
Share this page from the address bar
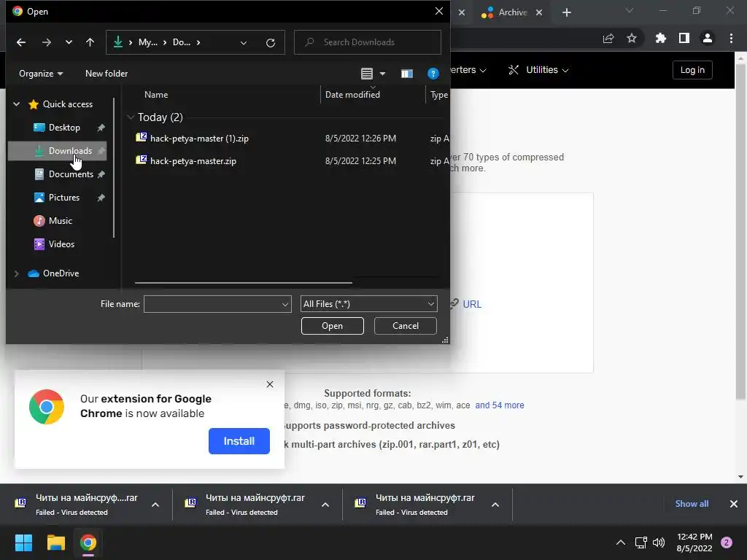tap(608, 39)
